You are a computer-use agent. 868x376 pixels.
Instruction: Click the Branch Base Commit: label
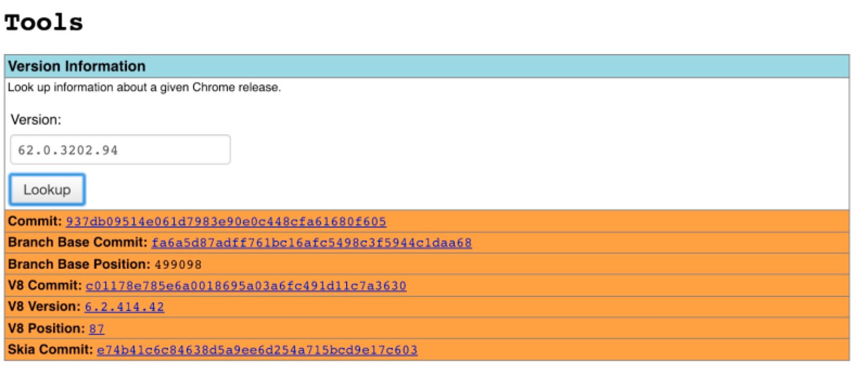78,243
